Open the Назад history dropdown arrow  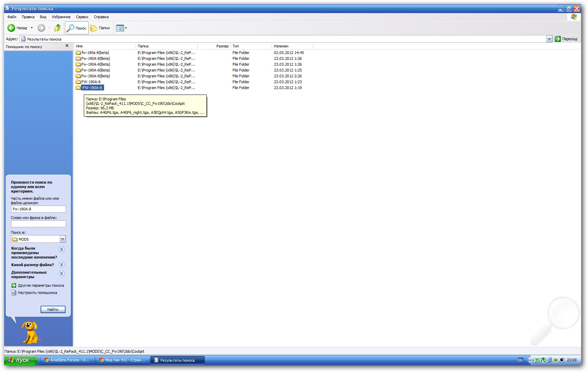[x=32, y=28]
